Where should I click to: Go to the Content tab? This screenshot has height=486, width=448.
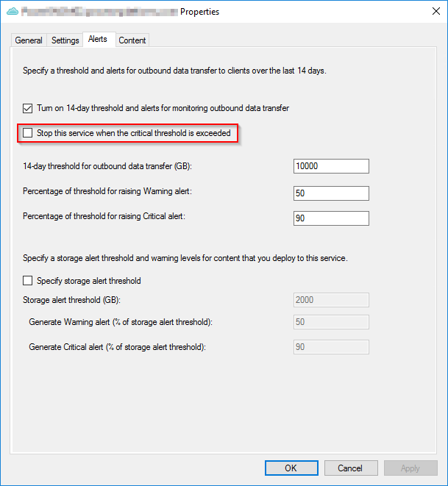pyautogui.click(x=132, y=40)
